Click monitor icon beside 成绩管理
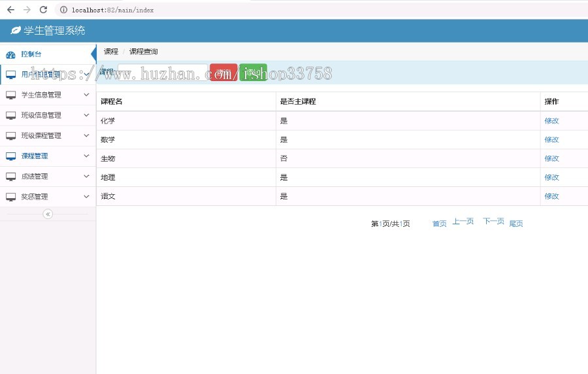The image size is (588, 374). [x=11, y=177]
